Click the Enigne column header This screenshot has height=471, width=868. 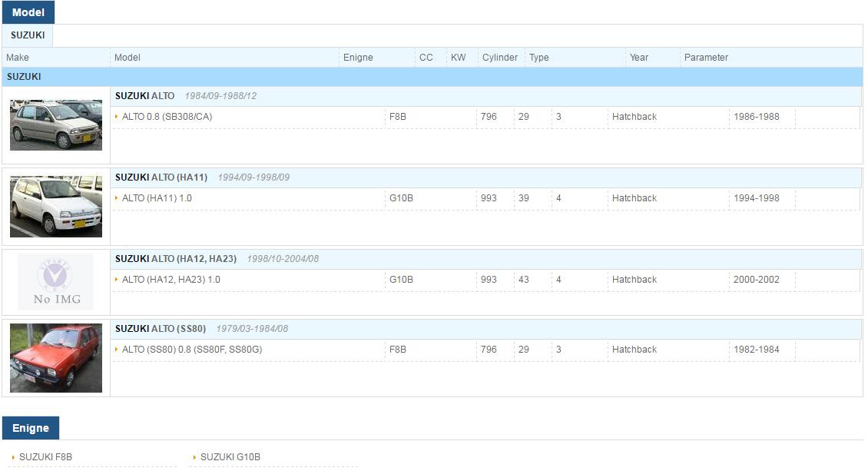point(358,58)
